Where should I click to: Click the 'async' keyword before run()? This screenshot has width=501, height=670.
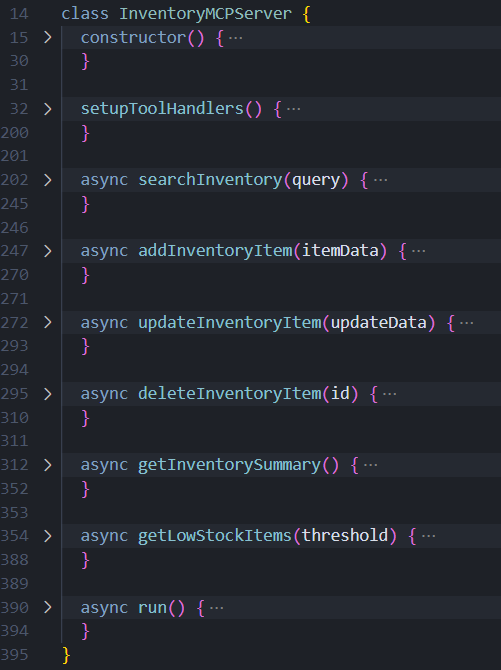tap(104, 607)
